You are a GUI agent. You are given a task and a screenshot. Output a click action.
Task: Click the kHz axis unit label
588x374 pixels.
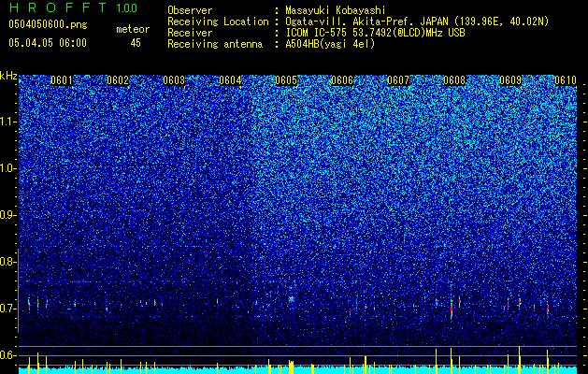pyautogui.click(x=8, y=76)
